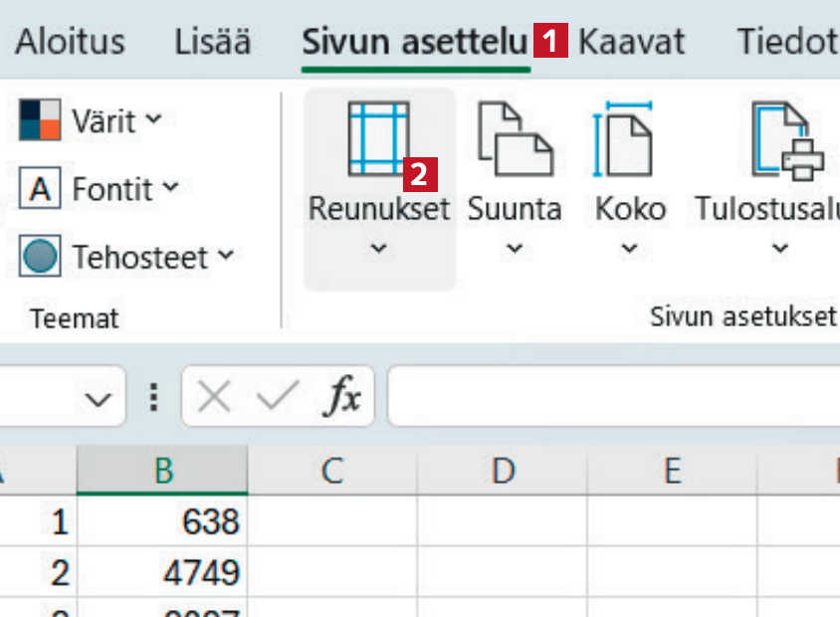The width and height of the screenshot is (840, 617).
Task: Expand the Reunukset dropdown arrow
Action: click(378, 249)
